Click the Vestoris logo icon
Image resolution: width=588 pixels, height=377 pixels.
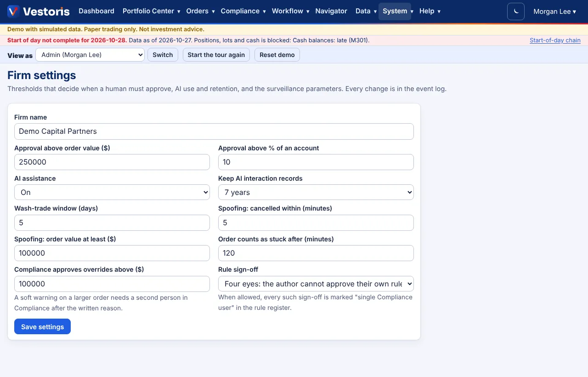(x=13, y=11)
